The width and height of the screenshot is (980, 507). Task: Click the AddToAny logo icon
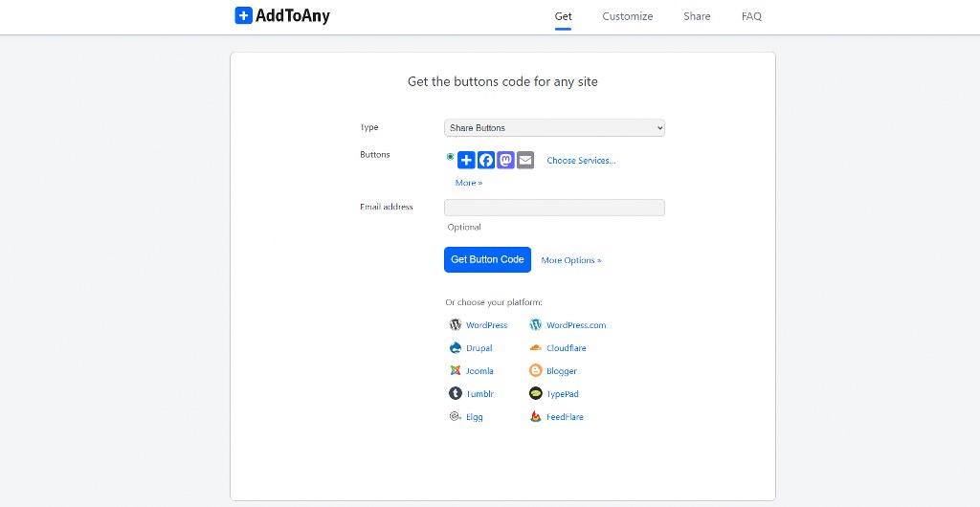(243, 15)
